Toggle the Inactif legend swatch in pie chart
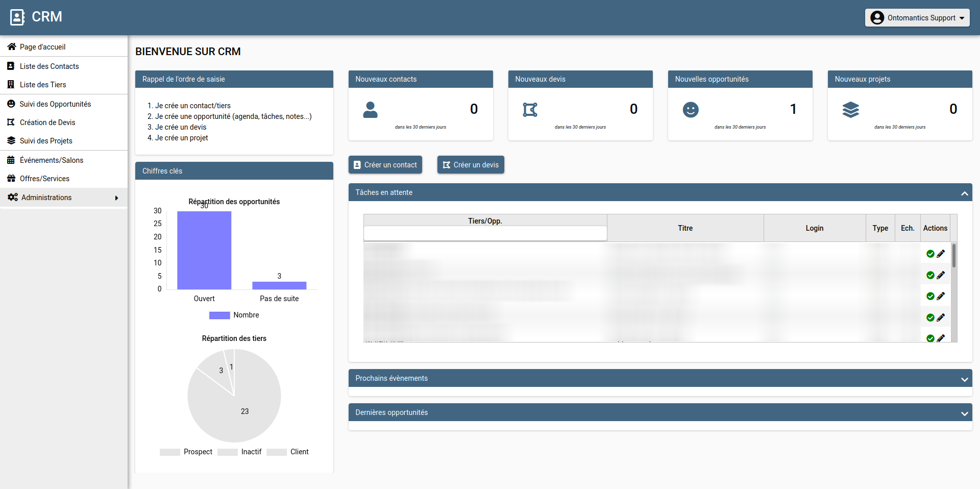 (x=228, y=452)
